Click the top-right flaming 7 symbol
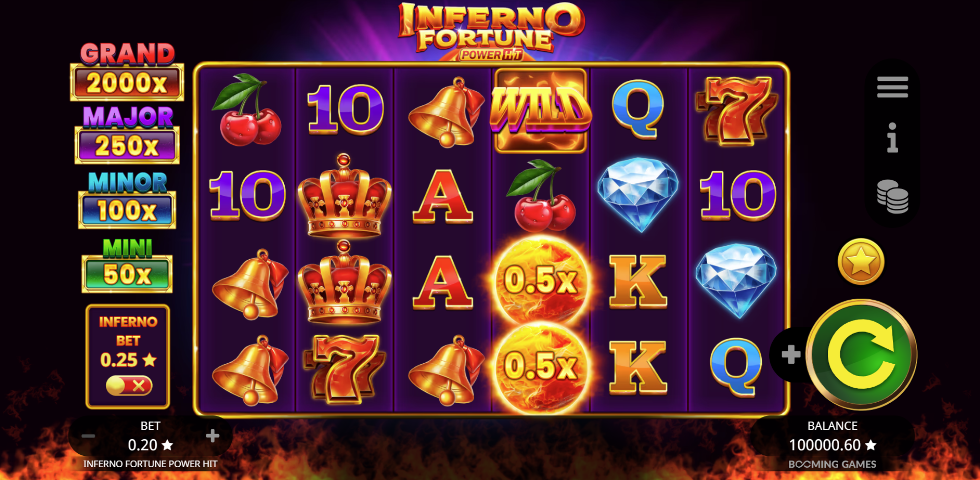 736,111
